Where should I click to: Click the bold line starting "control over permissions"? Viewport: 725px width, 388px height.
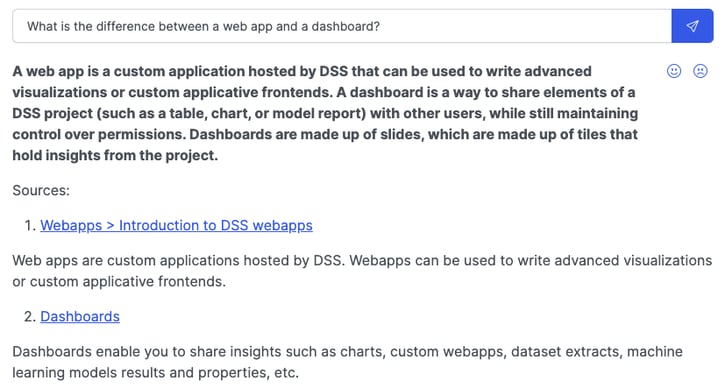(x=325, y=134)
